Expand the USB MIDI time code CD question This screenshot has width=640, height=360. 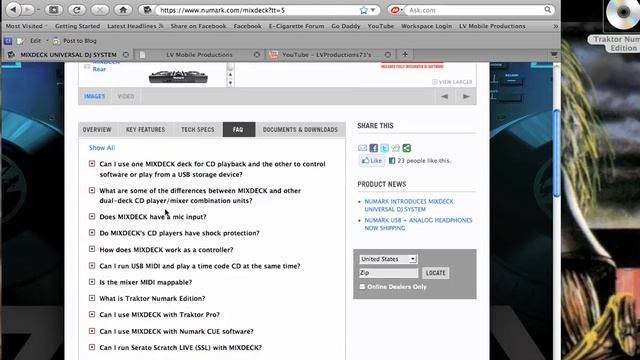(x=92, y=265)
